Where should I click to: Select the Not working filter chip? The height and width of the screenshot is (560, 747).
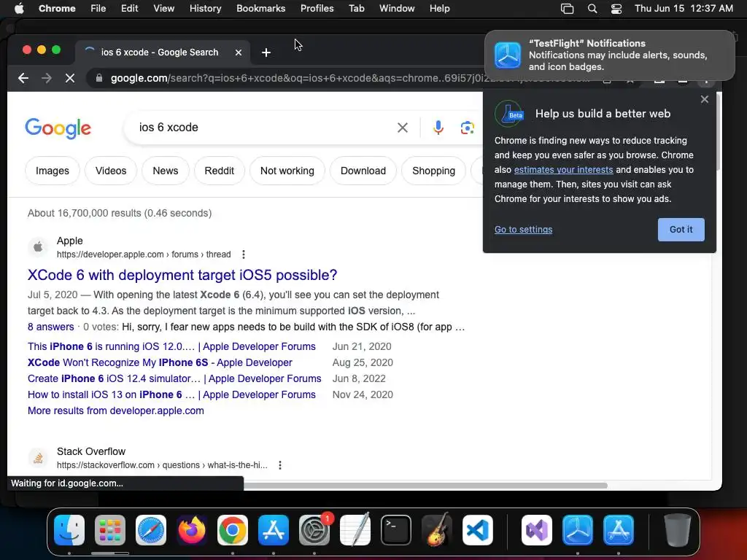pyautogui.click(x=287, y=171)
